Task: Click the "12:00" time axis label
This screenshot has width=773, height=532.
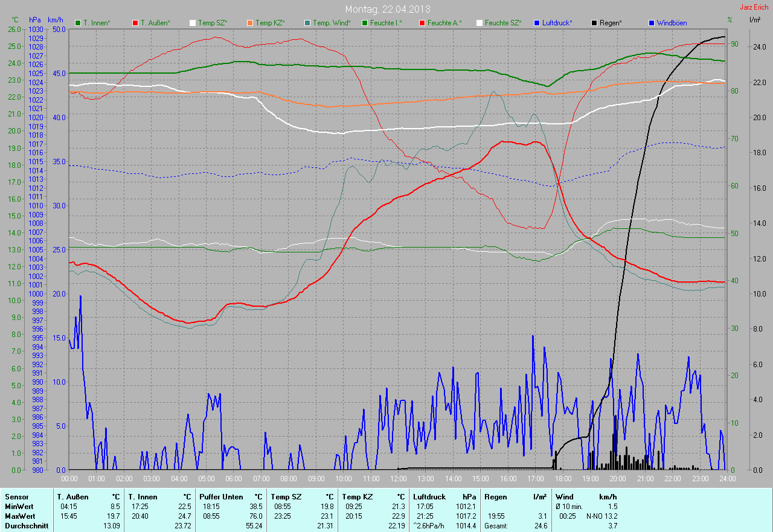Action: (399, 479)
